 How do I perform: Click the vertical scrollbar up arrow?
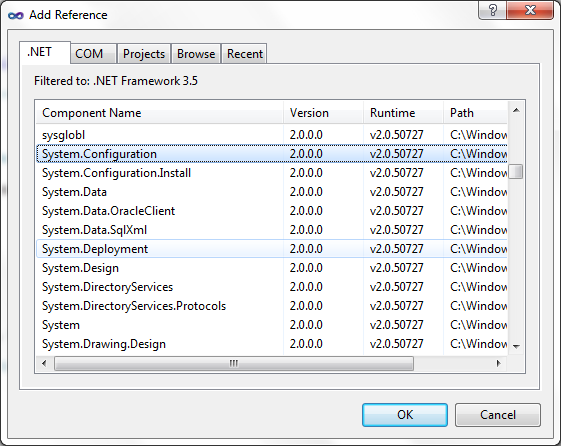coord(516,111)
